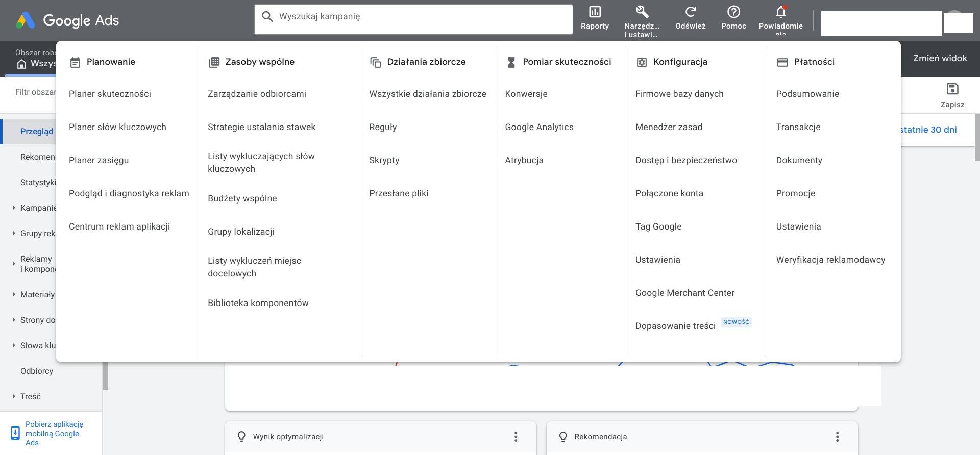The width and height of the screenshot is (980, 455).
Task: Click the mobile app download phone icon
Action: (x=15, y=433)
